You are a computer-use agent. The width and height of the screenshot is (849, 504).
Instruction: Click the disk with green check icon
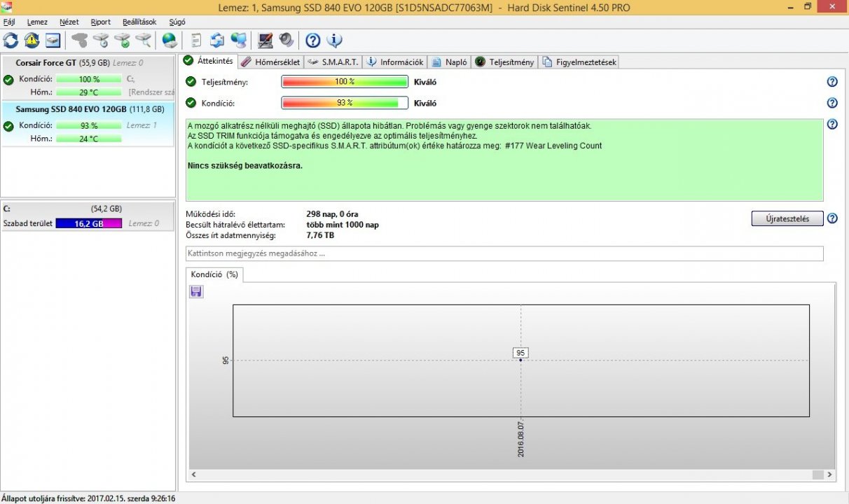point(123,40)
